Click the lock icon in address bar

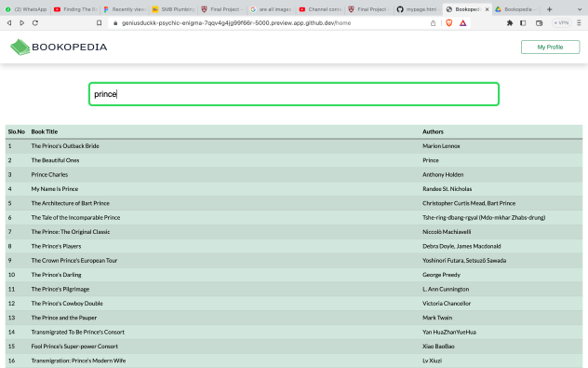[x=115, y=23]
